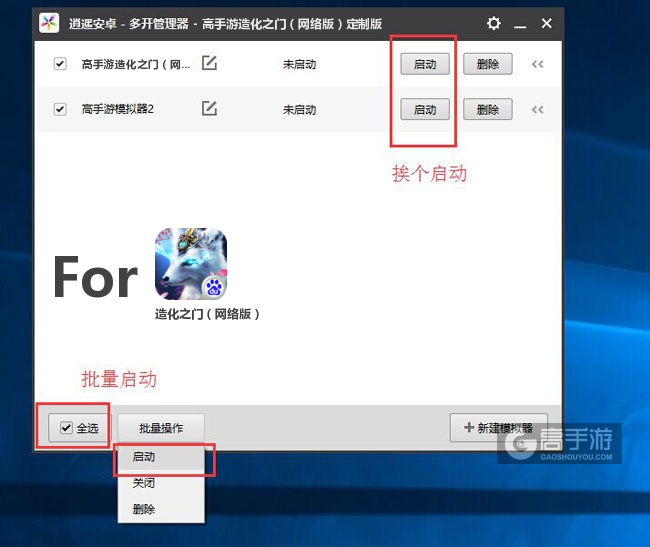Delete the 高手游模拟器2 emulator

click(x=488, y=109)
